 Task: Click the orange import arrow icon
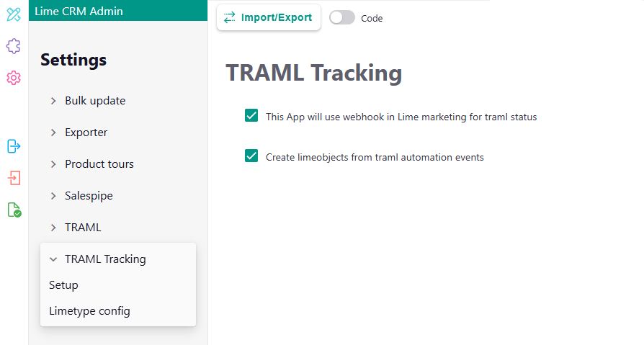click(x=13, y=178)
